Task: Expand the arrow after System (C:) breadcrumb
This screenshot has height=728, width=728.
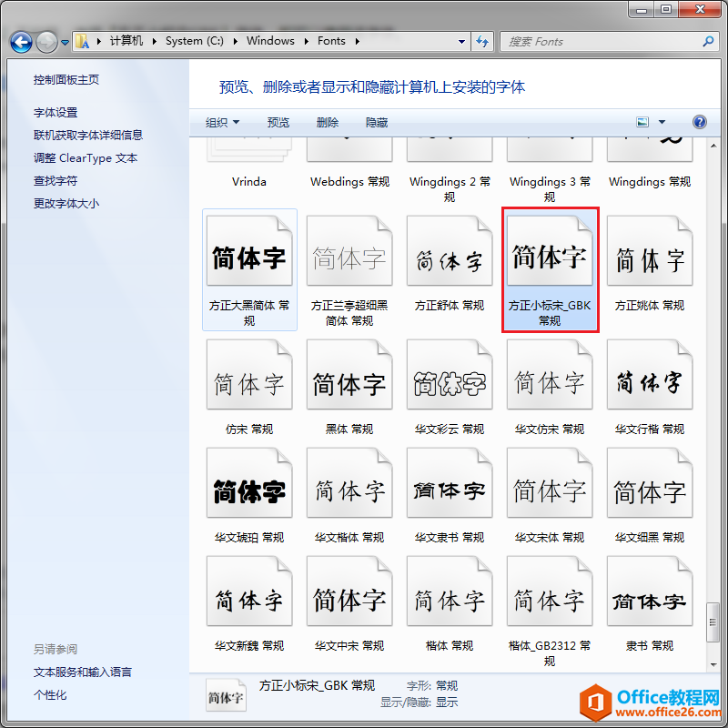Action: coord(236,41)
